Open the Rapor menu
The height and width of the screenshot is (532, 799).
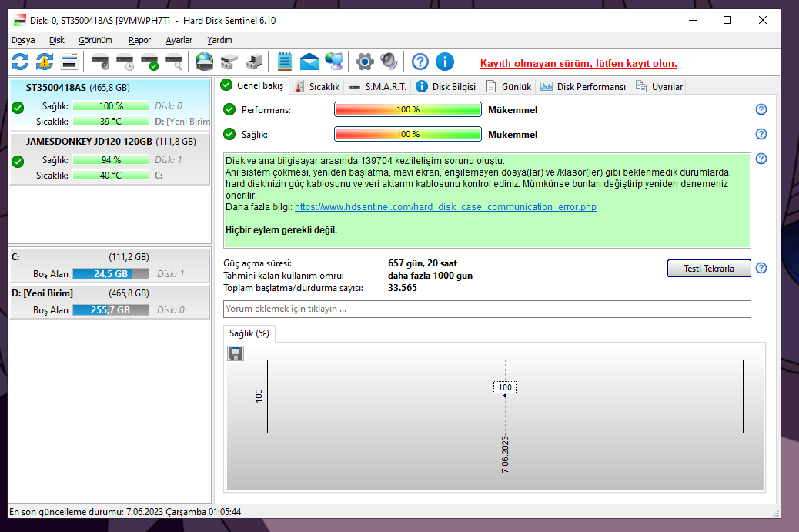tap(139, 40)
